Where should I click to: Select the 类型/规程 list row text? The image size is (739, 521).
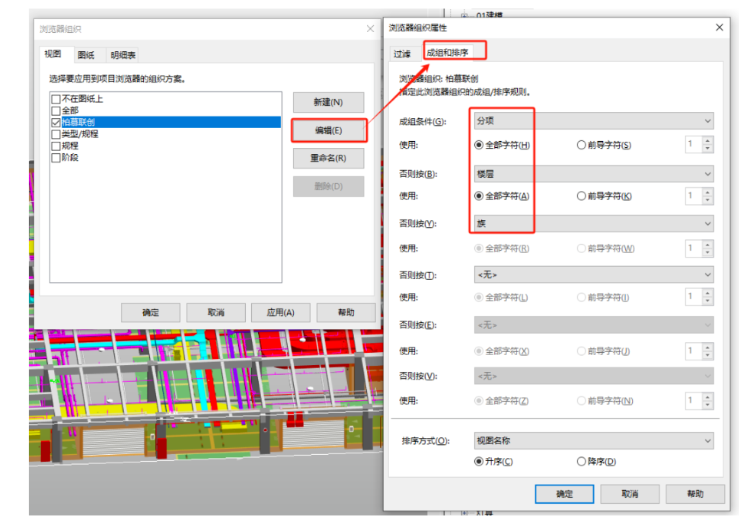click(80, 134)
